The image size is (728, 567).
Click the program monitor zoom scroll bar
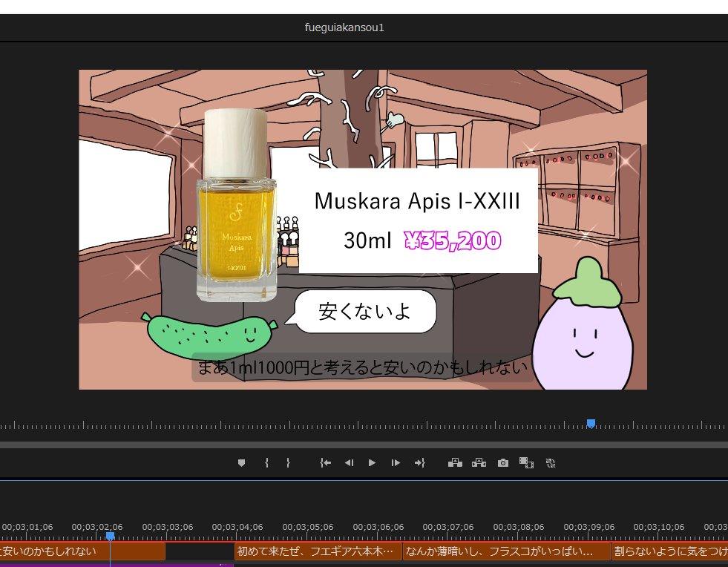tap(364, 445)
